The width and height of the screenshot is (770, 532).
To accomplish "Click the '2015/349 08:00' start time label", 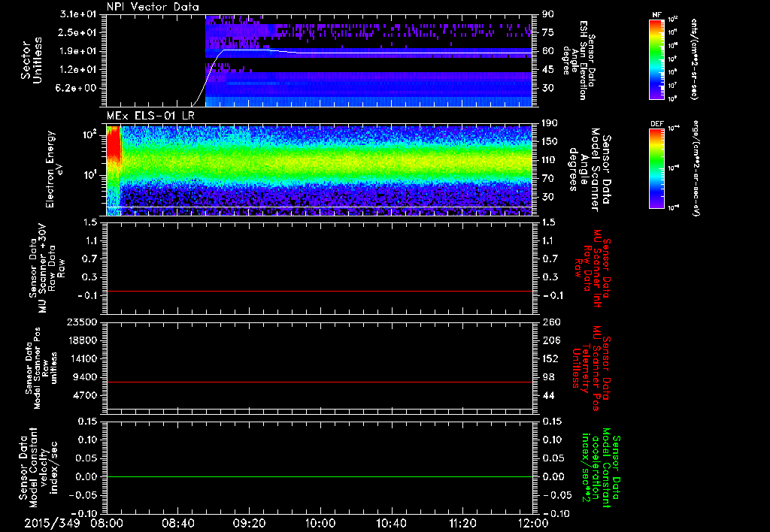I will (x=74, y=523).
